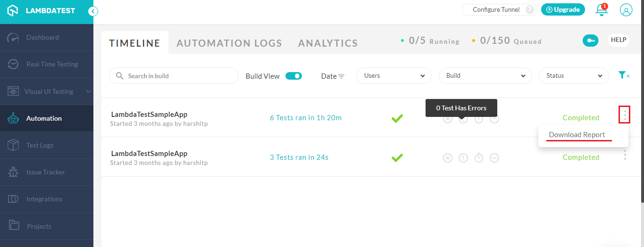Select Download Report from the menu
Viewport: 644px width, 247px height.
pos(577,135)
